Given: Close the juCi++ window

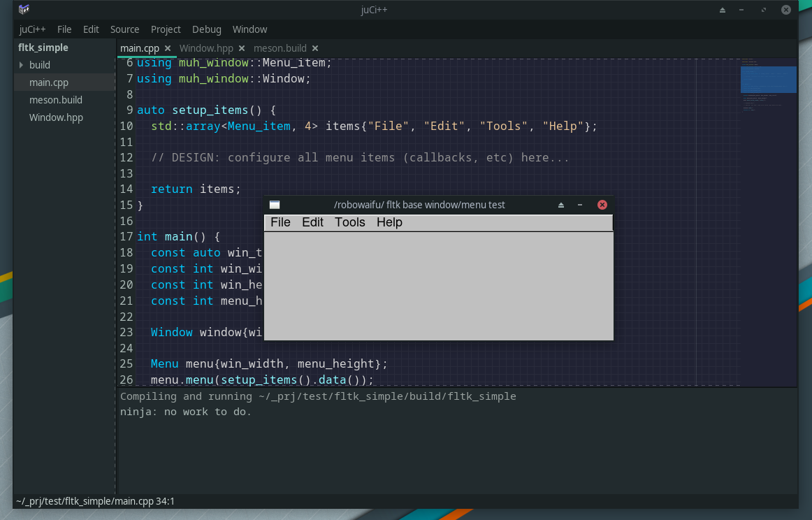Looking at the screenshot, I should click(786, 10).
